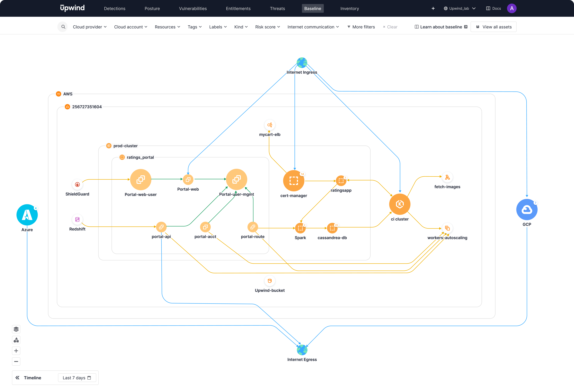Click the plus icon in the top bar
Image resolution: width=574 pixels, height=392 pixels.
(433, 8)
